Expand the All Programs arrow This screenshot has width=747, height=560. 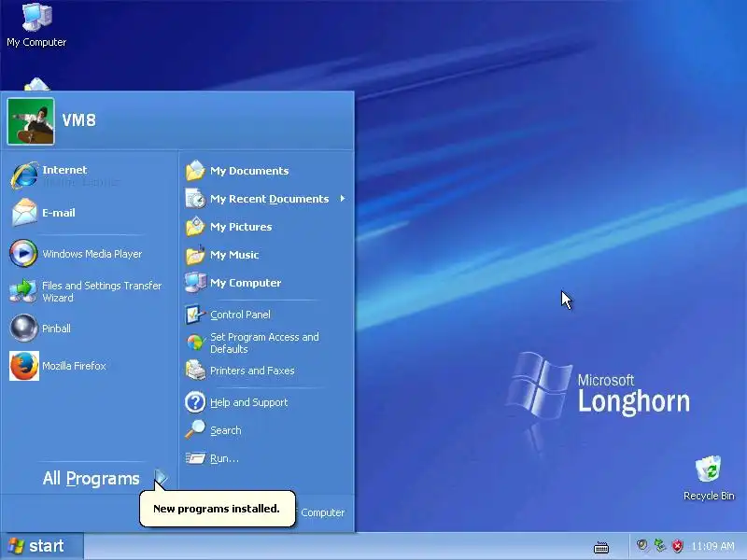[x=161, y=478]
